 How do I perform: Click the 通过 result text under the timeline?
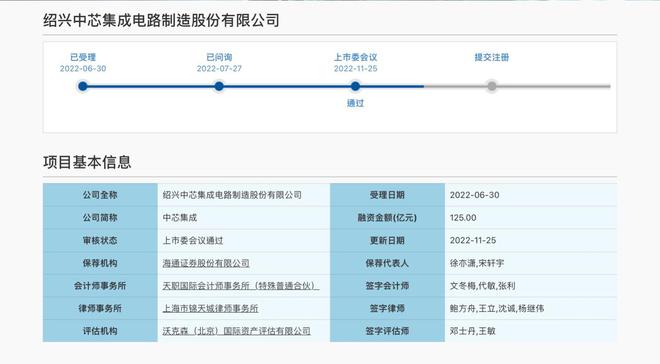tap(355, 103)
